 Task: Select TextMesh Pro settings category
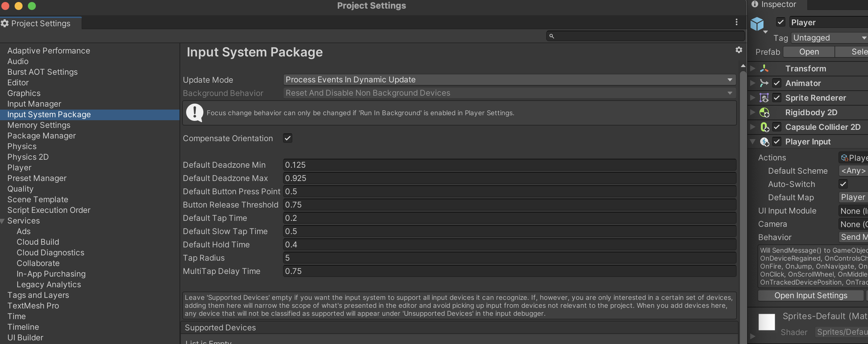33,305
